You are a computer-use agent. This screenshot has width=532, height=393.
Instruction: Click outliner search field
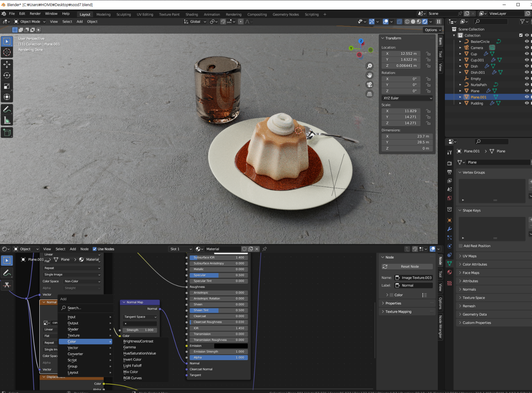click(491, 22)
